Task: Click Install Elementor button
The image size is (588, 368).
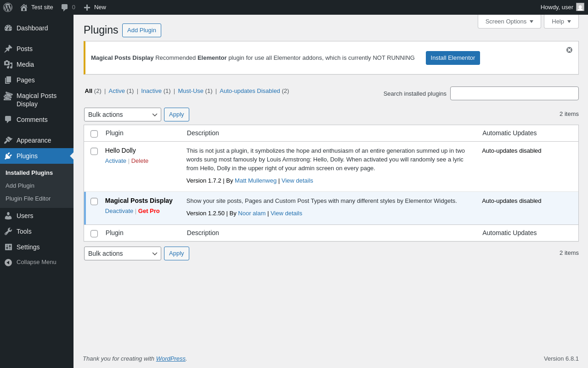Action: point(453,58)
